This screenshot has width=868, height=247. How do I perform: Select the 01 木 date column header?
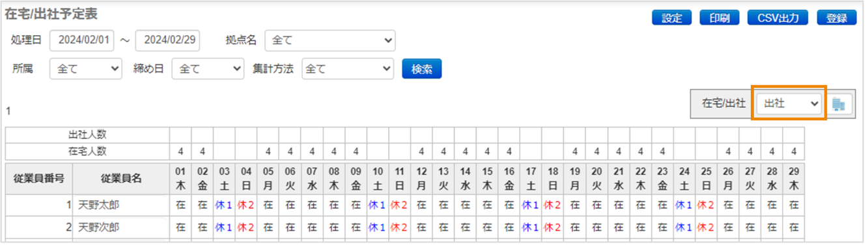click(180, 179)
